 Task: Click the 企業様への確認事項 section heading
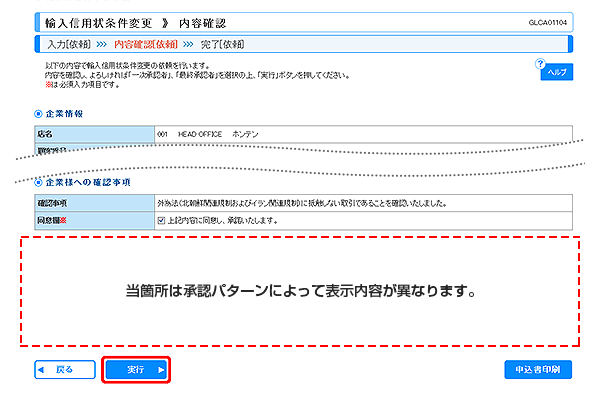tap(88, 183)
